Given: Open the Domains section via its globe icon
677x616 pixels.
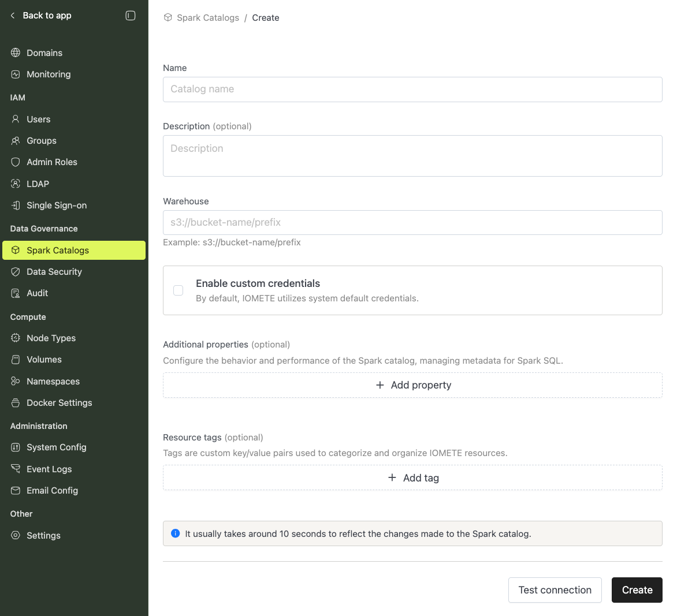Looking at the screenshot, I should click(x=15, y=53).
